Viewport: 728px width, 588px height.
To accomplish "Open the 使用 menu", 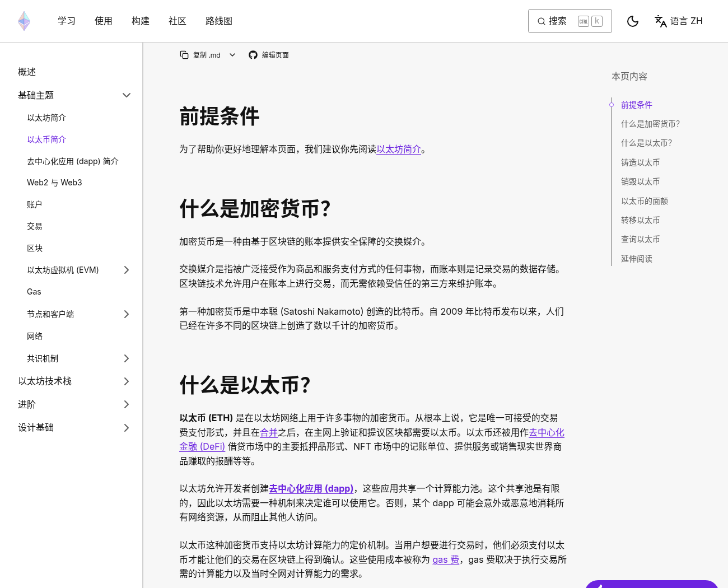I will tap(104, 21).
